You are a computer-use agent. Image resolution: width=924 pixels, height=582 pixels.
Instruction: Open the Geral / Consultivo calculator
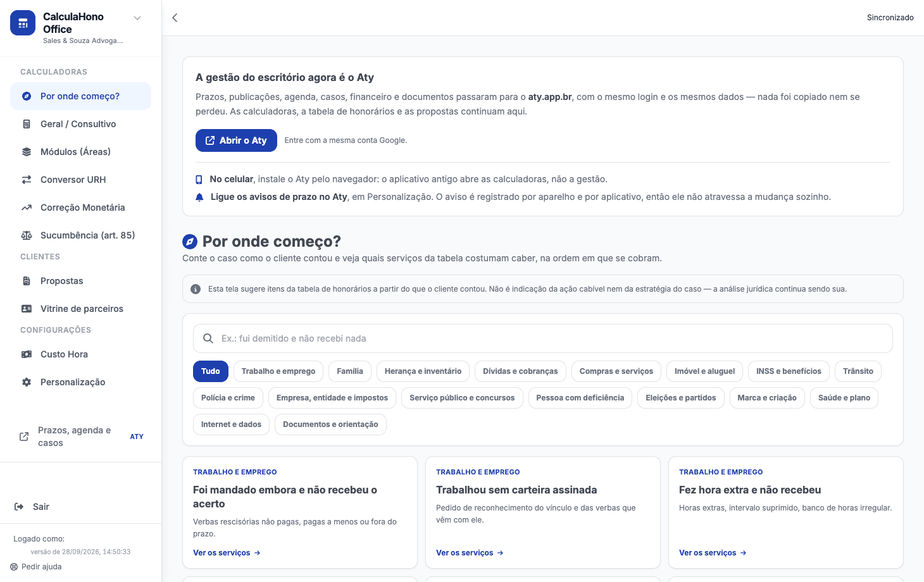pyautogui.click(x=80, y=124)
